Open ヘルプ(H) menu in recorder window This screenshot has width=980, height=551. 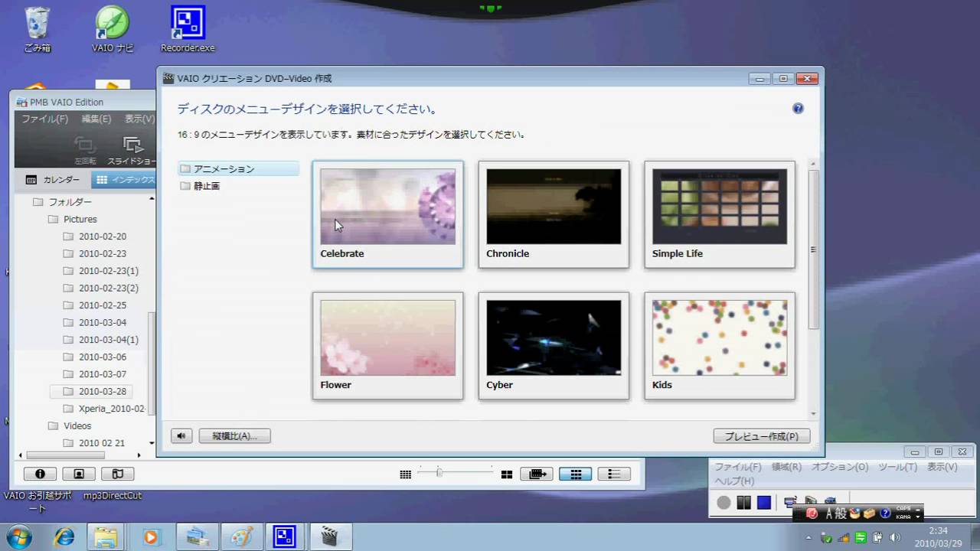click(734, 481)
